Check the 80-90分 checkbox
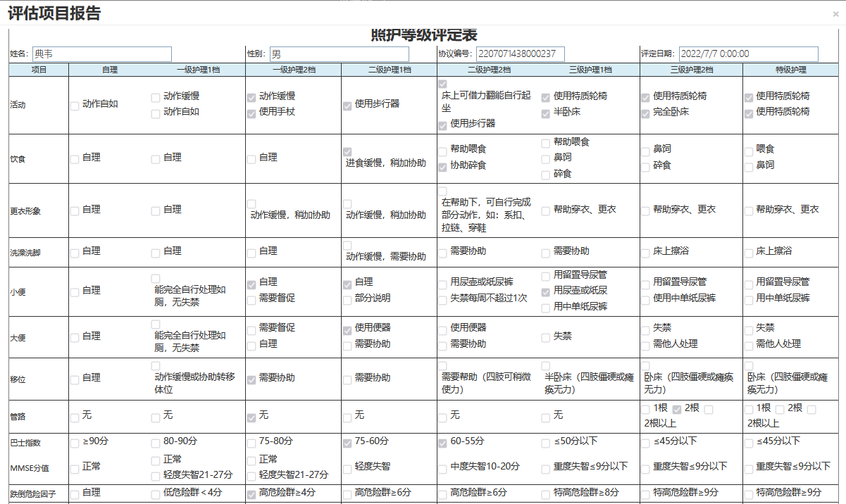Viewport: 846px width, 504px height. pos(156,443)
